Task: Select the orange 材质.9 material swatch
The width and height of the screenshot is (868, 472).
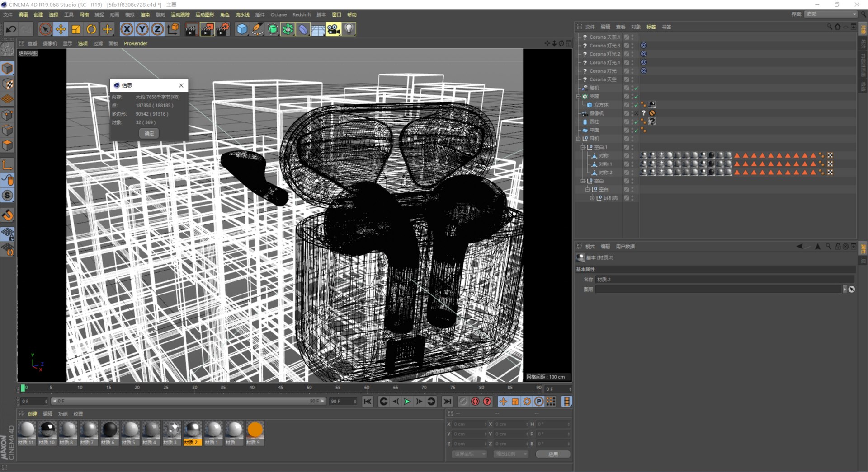Action: 255,430
